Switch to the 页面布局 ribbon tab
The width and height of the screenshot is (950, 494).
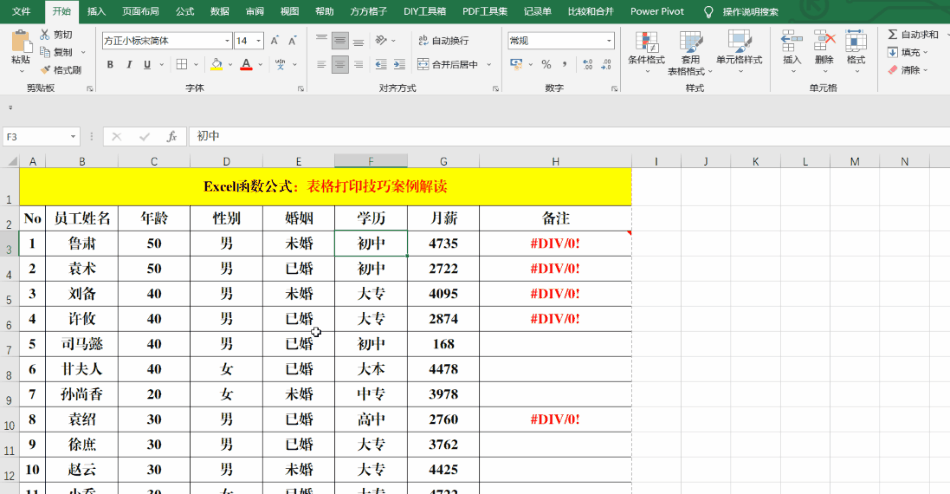141,12
